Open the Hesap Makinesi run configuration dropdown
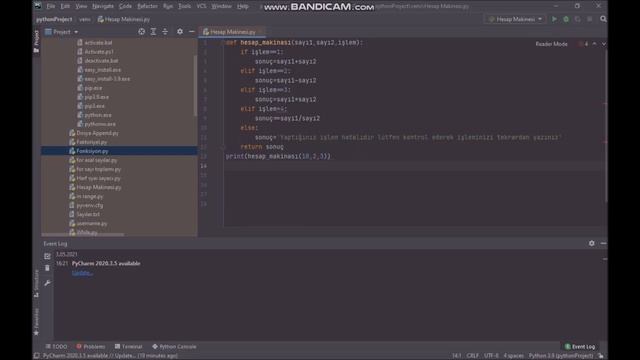This screenshot has width=640, height=360. coord(515,19)
